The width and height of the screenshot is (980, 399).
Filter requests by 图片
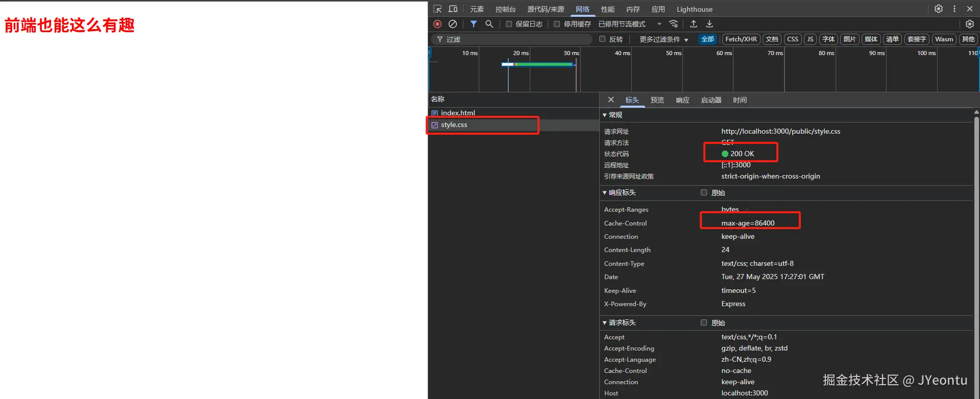[x=849, y=39]
